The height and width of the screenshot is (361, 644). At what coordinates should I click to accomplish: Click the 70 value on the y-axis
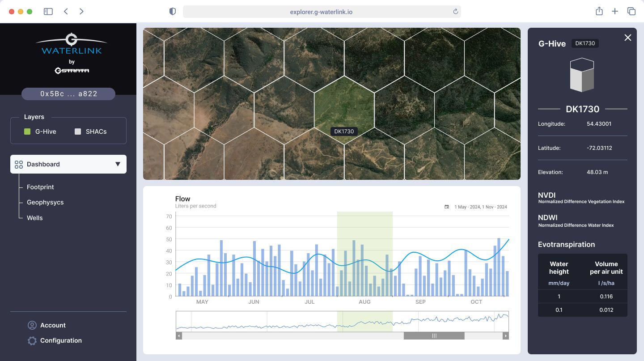[169, 217]
